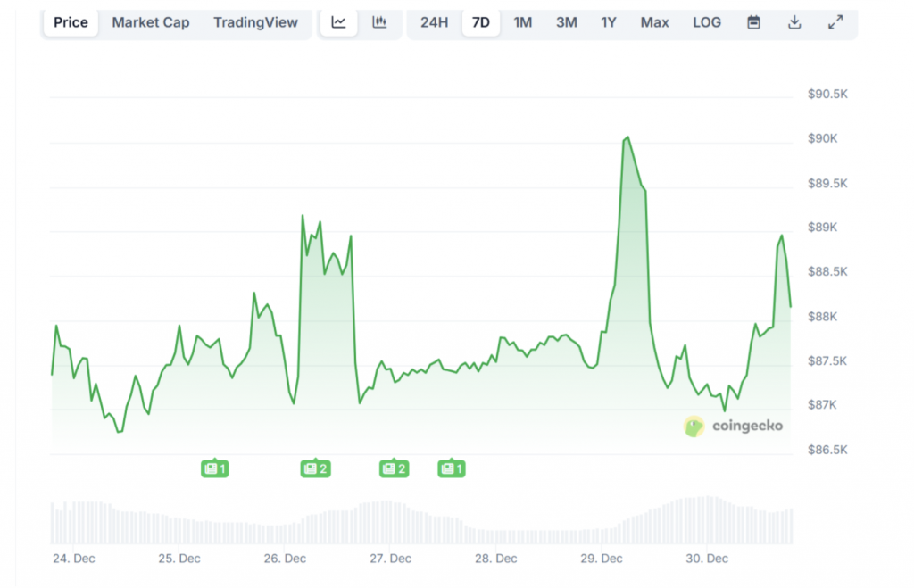Toggle logarithmic scale with LOG
Viewport: 914px width, 588px height.
[x=707, y=22]
